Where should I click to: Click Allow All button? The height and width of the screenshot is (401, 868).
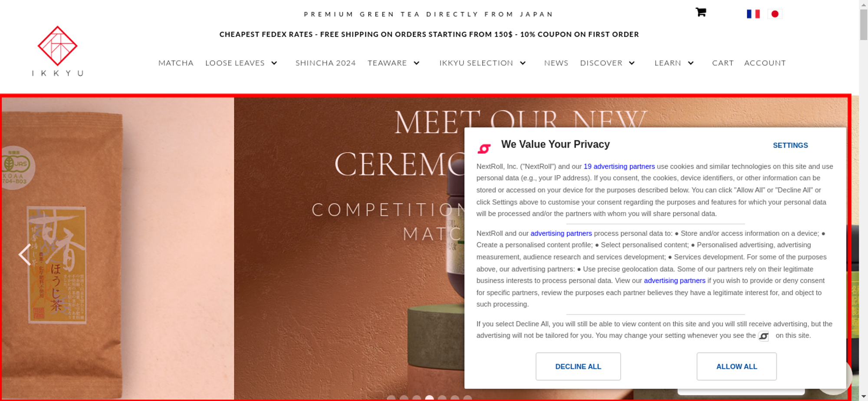(x=736, y=366)
